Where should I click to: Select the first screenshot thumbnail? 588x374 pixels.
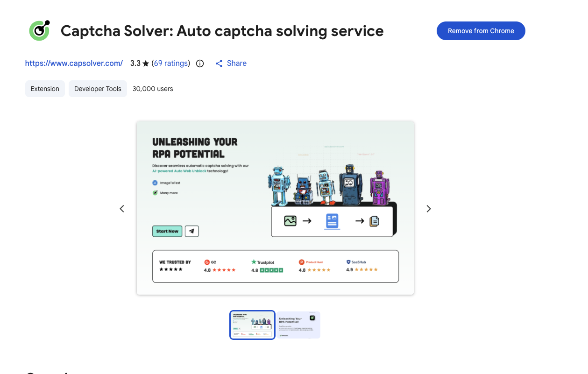coord(252,325)
